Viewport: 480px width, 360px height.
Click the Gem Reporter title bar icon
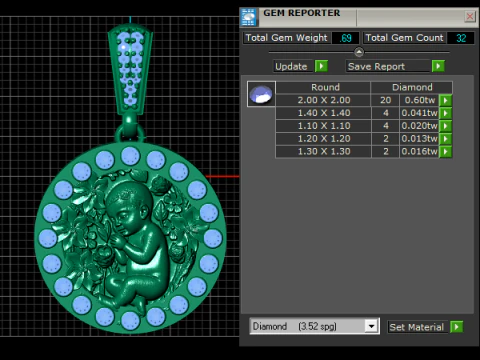point(248,17)
